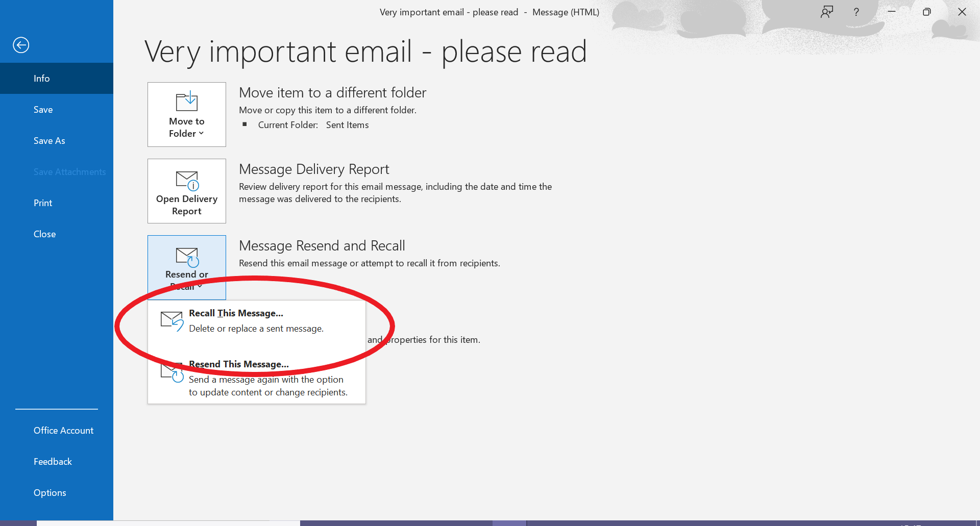Click the Resend or Recall envelope icon
Screen dimensions: 980x526
point(187,257)
